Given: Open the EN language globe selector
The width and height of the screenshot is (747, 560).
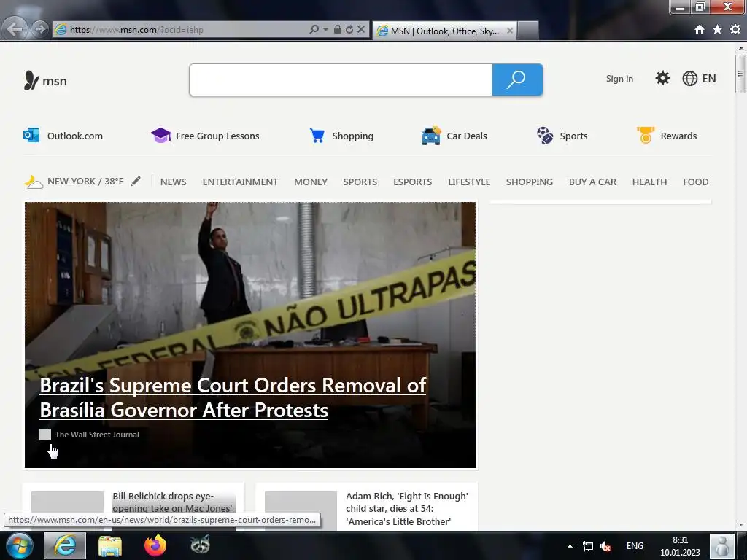Looking at the screenshot, I should point(699,79).
